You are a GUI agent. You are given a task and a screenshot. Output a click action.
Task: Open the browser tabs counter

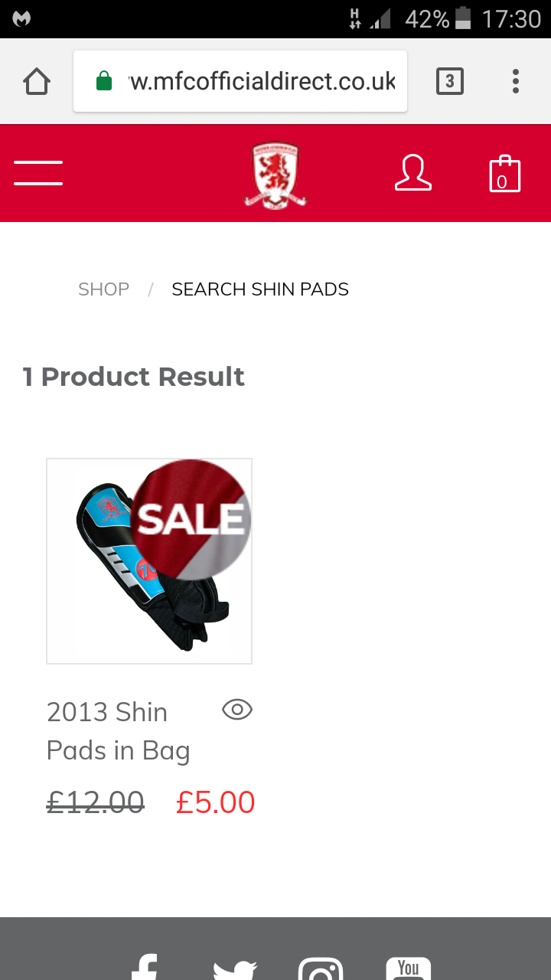[x=450, y=81]
